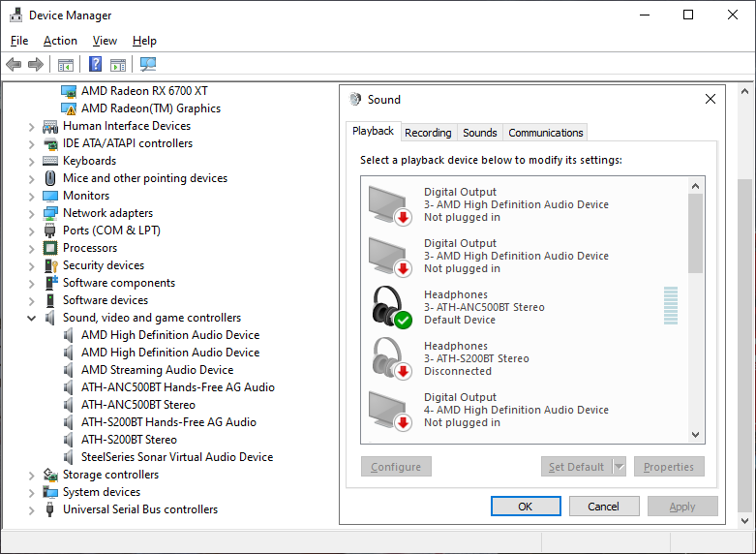Click the Processors category icon

click(x=50, y=248)
